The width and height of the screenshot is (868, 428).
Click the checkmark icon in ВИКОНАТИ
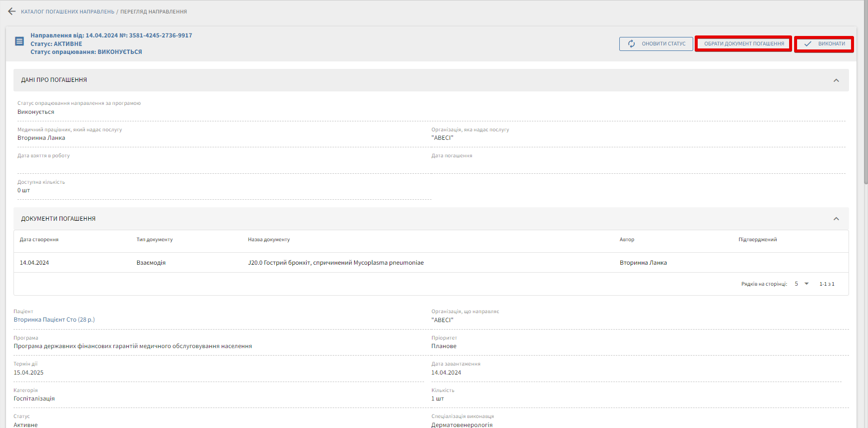[x=808, y=44]
